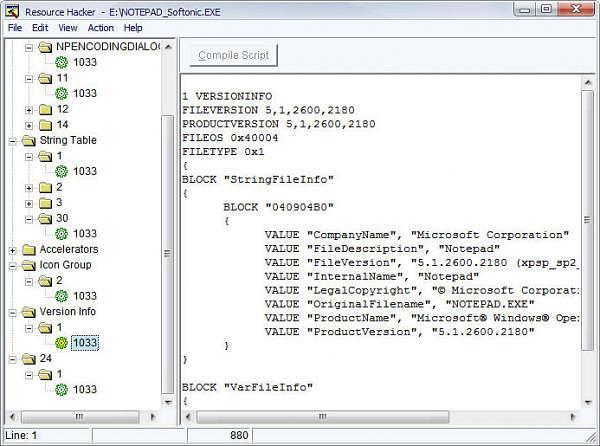Select the Accelerators folder icon
The image size is (600, 446).
click(x=29, y=250)
